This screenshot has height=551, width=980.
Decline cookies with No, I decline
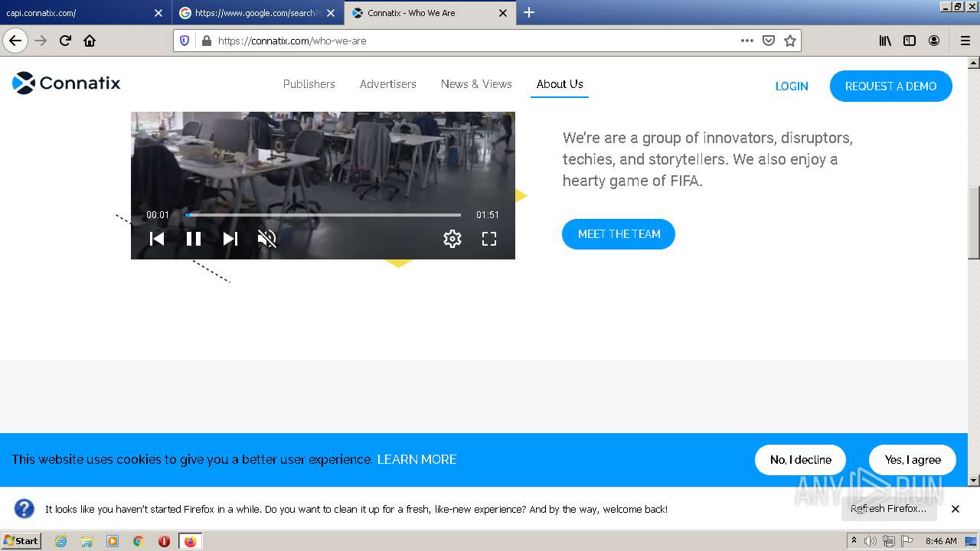point(800,460)
